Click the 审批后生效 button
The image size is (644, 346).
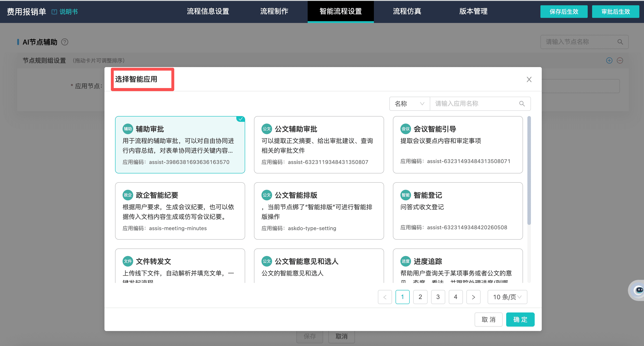(616, 12)
